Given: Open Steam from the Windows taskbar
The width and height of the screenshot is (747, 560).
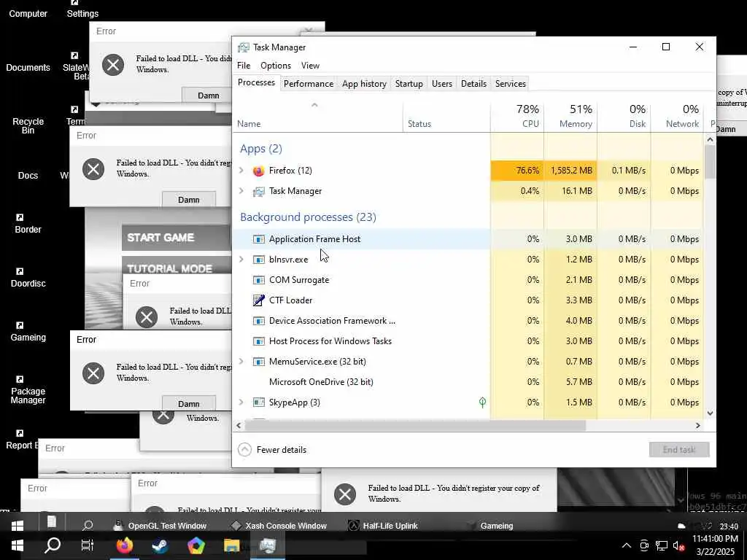Looking at the screenshot, I should (x=160, y=545).
